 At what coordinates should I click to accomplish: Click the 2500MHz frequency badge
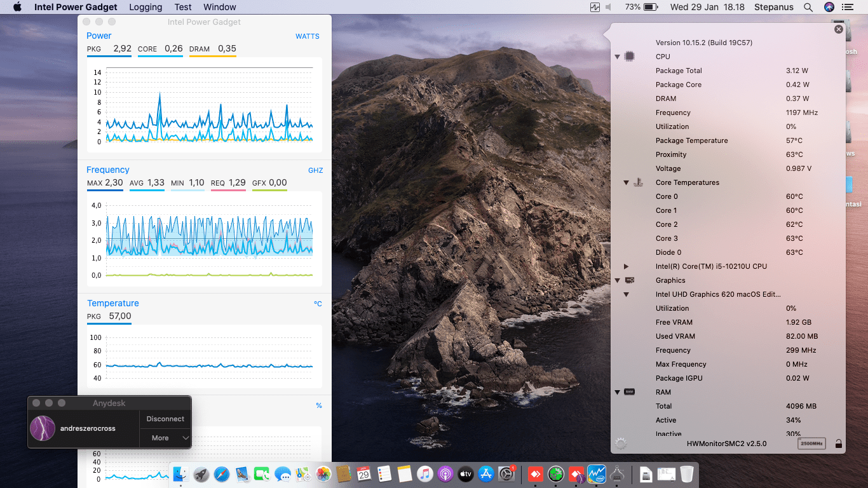tap(811, 444)
